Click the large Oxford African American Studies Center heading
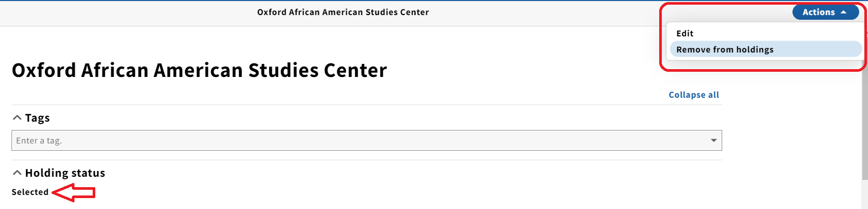 [199, 70]
